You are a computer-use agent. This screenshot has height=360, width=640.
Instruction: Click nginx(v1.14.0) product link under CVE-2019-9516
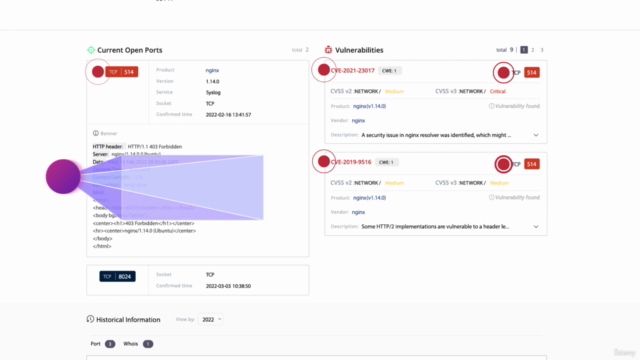[x=369, y=198]
